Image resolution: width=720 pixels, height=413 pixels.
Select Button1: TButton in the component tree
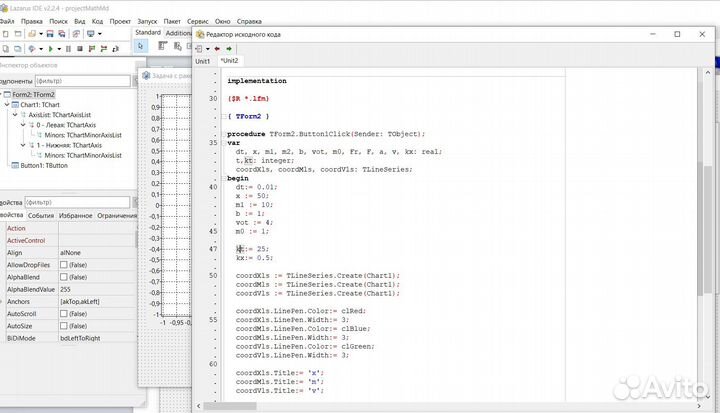click(45, 165)
